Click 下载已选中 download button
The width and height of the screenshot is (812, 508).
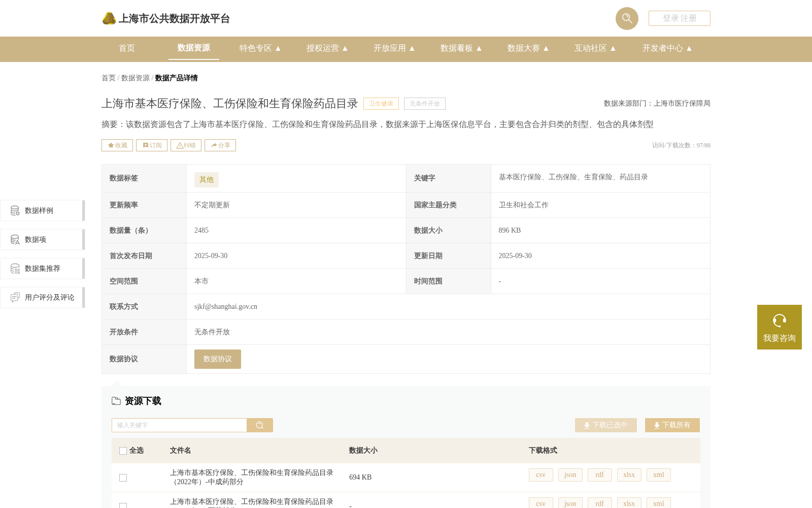pos(606,425)
